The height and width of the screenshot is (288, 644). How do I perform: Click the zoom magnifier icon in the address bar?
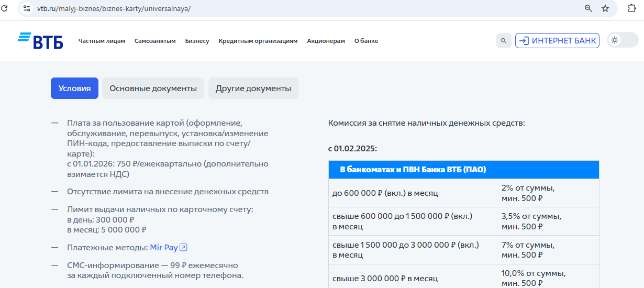589,8
